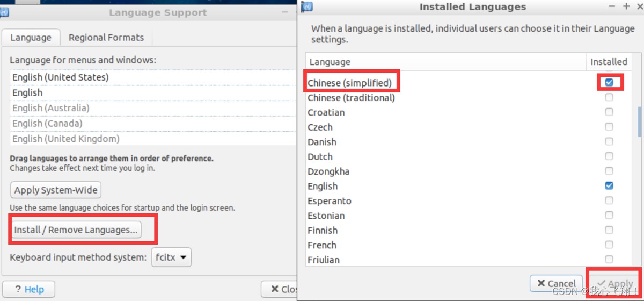Viewport: 644px width, 301px height.
Task: Select plain English entry in menu language list
Action: [x=153, y=92]
